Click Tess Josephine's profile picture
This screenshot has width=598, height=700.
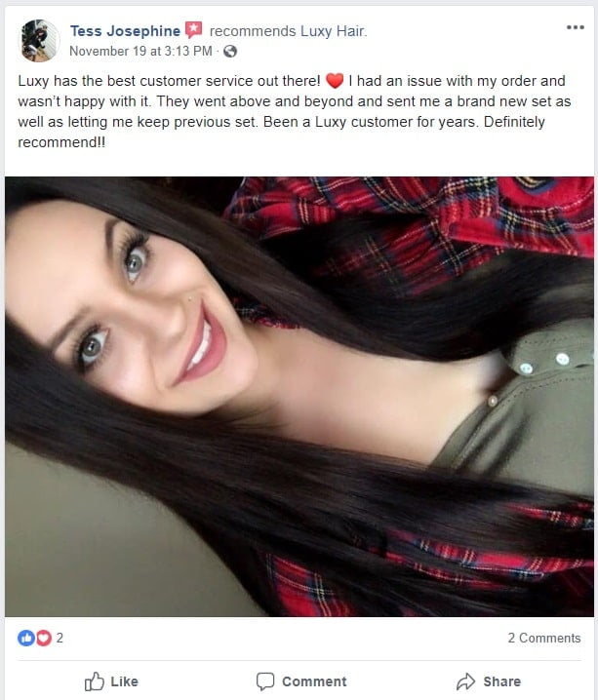(x=40, y=41)
